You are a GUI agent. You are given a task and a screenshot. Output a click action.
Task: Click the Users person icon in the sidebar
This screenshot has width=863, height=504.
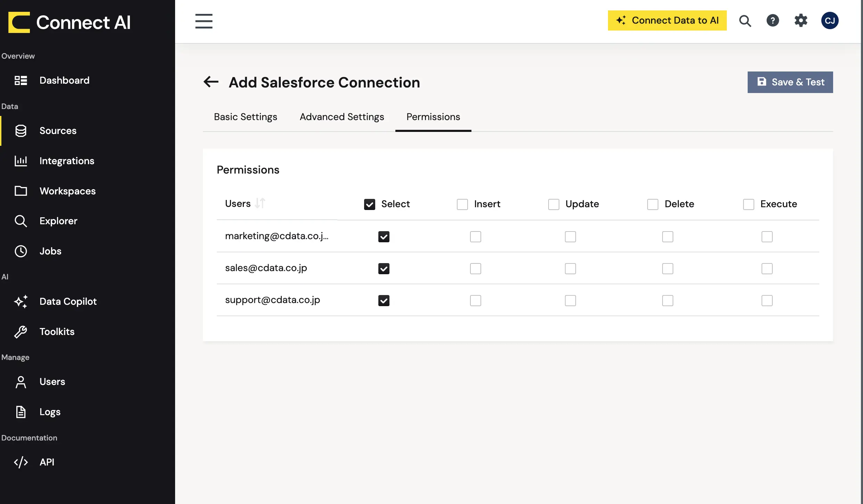pos(21,382)
